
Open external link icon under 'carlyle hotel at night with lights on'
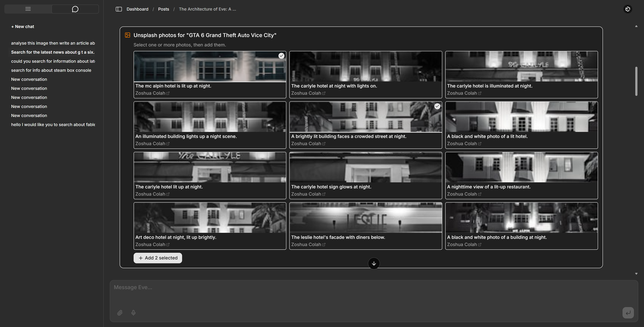[324, 93]
